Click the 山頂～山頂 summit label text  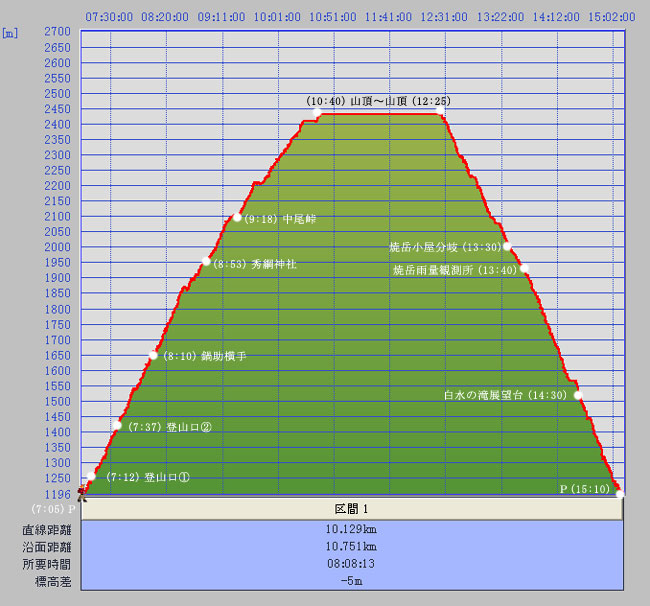click(x=379, y=101)
